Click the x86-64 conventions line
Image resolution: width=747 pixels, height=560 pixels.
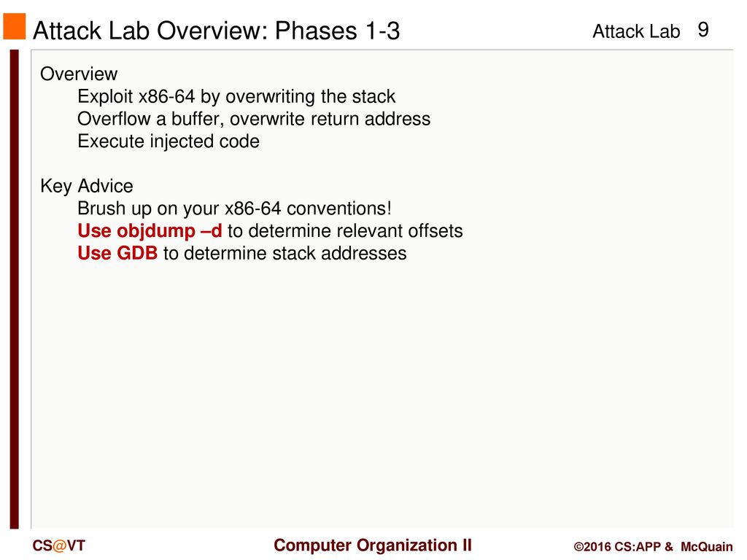click(x=234, y=209)
